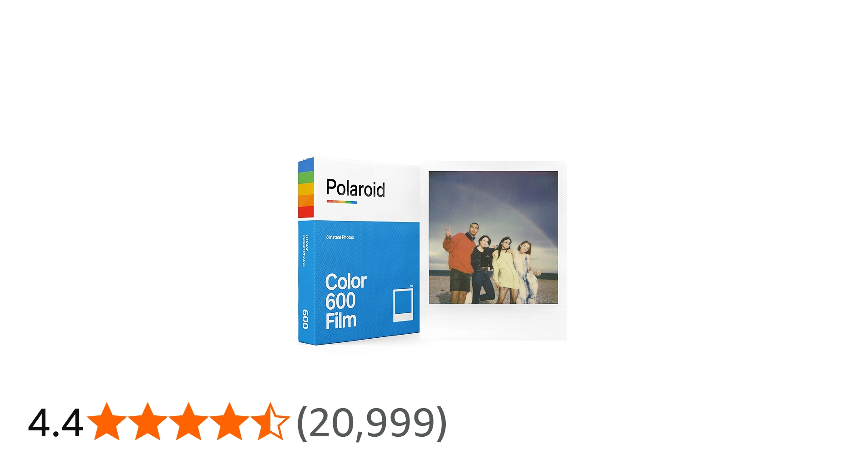The height and width of the screenshot is (454, 868).
Task: Click the half-filled fifth rating star
Action: click(x=270, y=422)
